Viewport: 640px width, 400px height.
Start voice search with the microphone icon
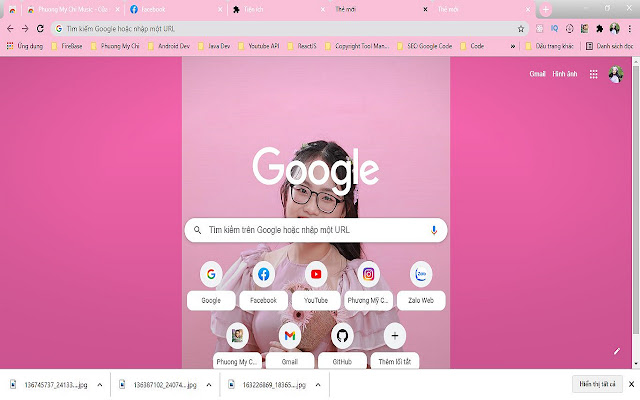(x=434, y=230)
